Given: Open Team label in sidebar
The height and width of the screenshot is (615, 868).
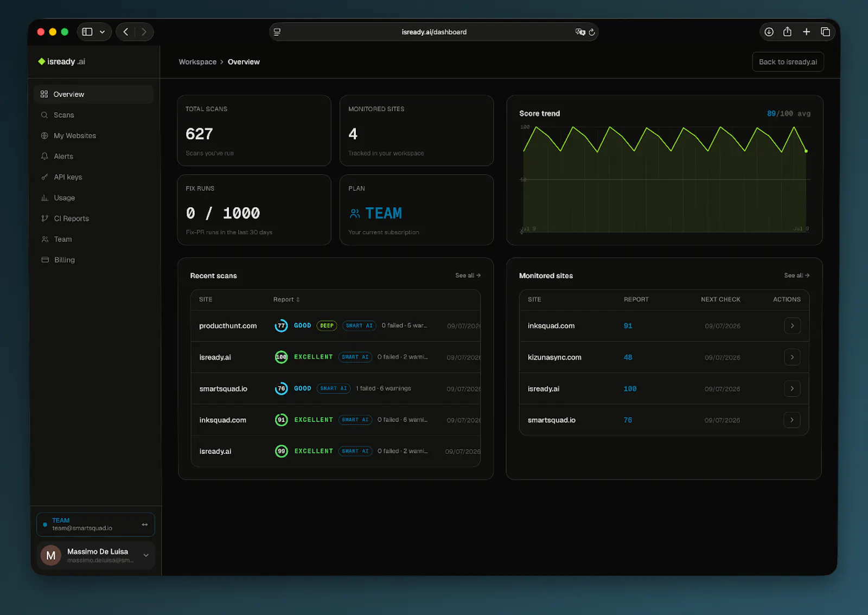Looking at the screenshot, I should [x=63, y=239].
